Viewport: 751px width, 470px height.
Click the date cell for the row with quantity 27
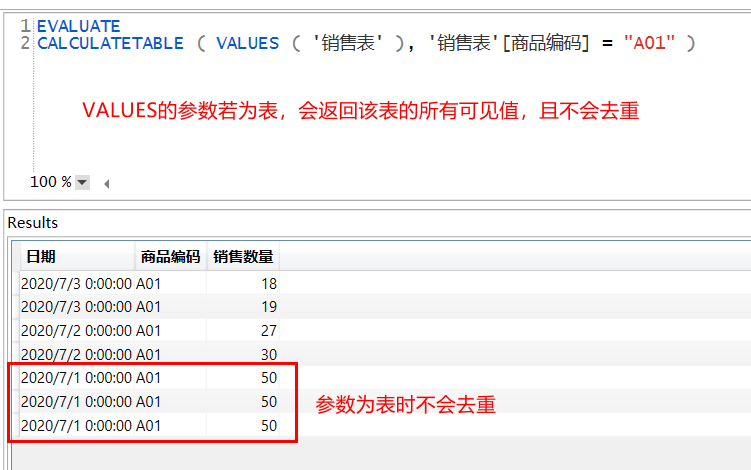77,331
